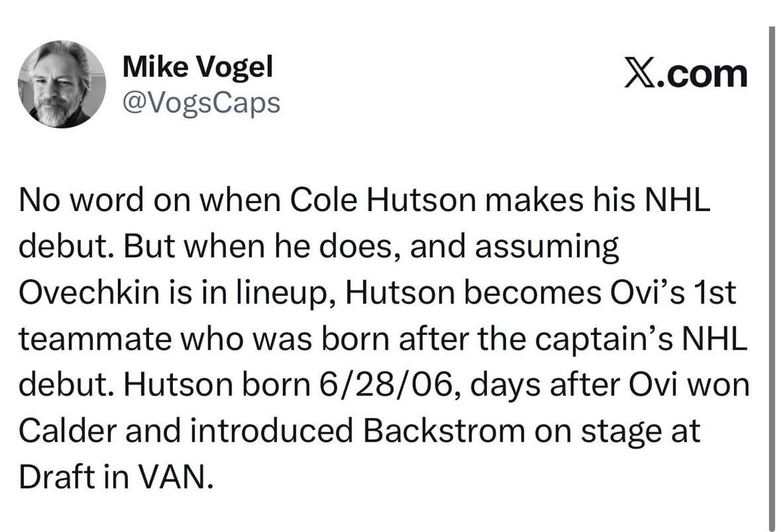Click Mike Vogel's profile avatar photo

[62, 85]
